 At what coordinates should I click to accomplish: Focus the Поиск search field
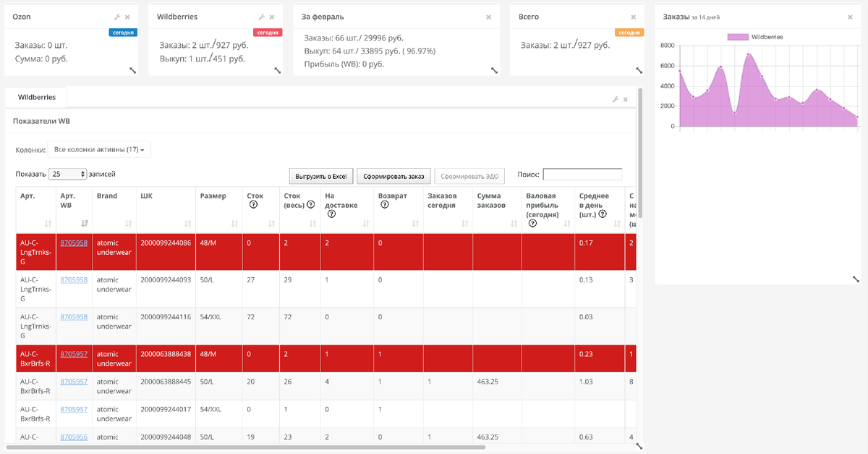[x=582, y=175]
